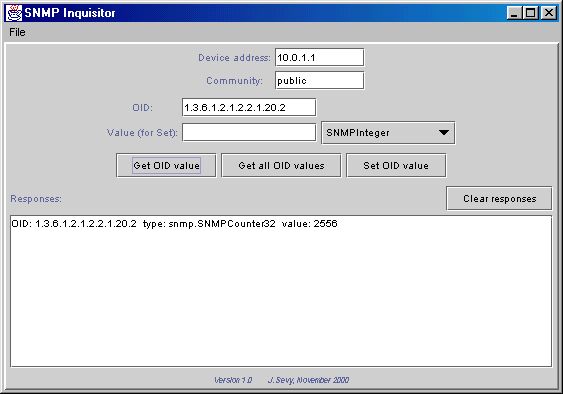Click the Responses: label
The width and height of the screenshot is (563, 394).
point(36,199)
